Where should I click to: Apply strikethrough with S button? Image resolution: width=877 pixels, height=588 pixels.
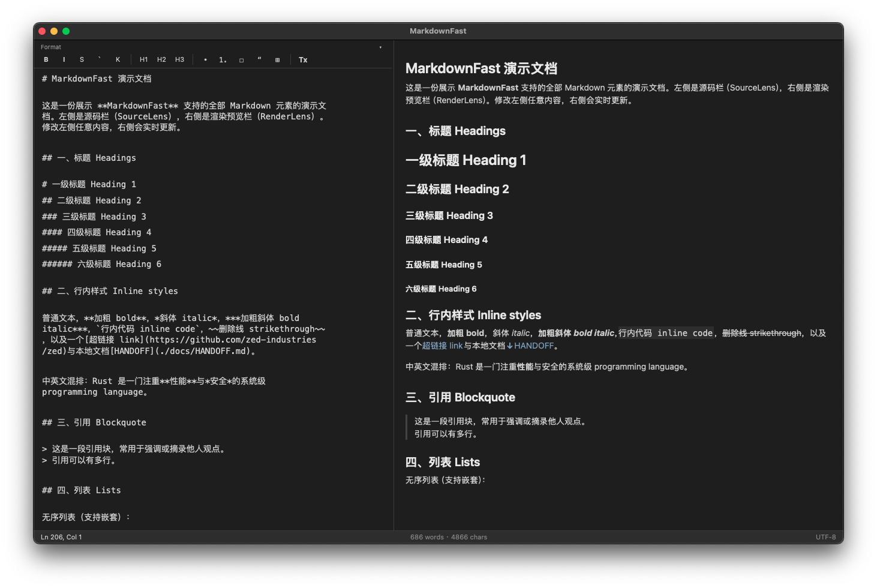pyautogui.click(x=82, y=59)
